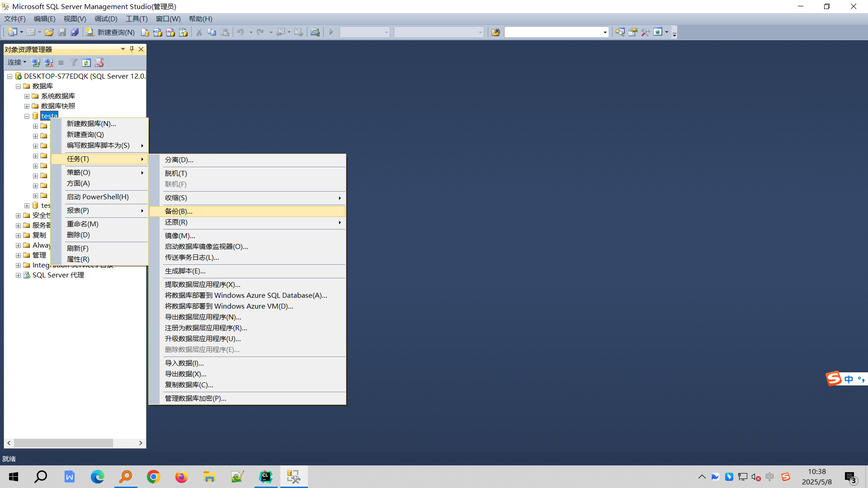Click the Disconnect server icon
The height and width of the screenshot is (488, 868).
coord(48,62)
